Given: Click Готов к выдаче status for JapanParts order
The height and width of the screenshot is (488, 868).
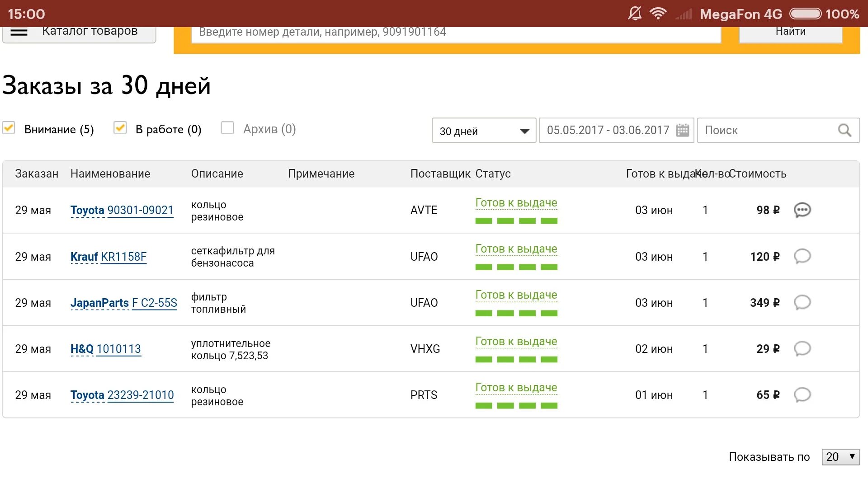Looking at the screenshot, I should click(x=516, y=295).
